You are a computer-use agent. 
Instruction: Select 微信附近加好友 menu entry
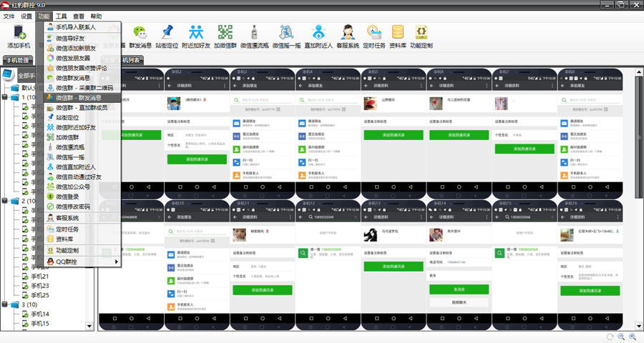(82, 127)
